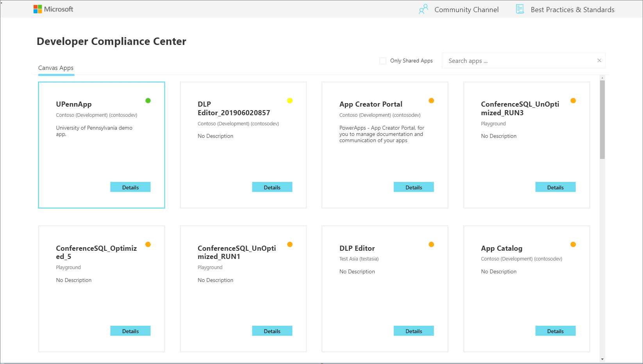Show Details for ConferenceSQL_Optimized_5
Screen dimensions: 643x364
coord(130,331)
